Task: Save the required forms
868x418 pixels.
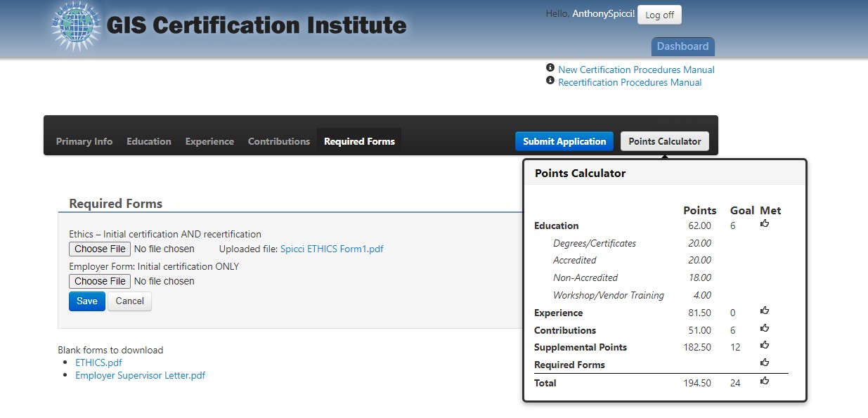Action: click(x=87, y=301)
